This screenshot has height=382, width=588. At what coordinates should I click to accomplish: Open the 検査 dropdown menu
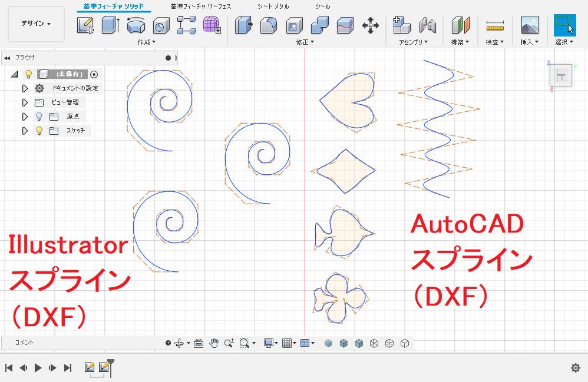click(x=495, y=42)
